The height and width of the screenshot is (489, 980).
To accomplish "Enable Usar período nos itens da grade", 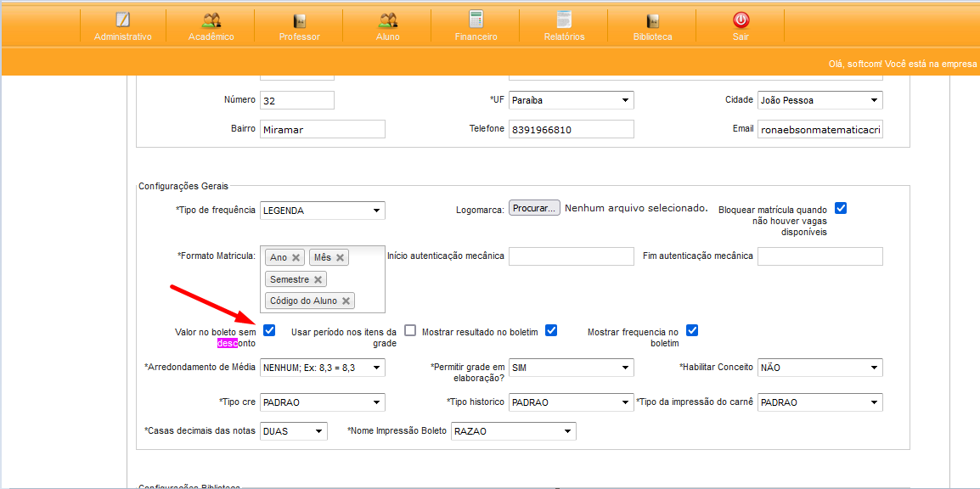I will coord(410,330).
